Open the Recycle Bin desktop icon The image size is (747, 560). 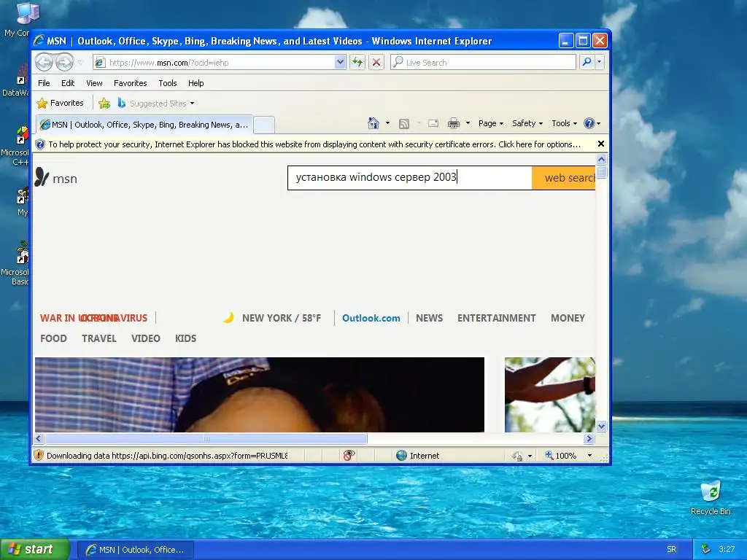click(x=711, y=498)
